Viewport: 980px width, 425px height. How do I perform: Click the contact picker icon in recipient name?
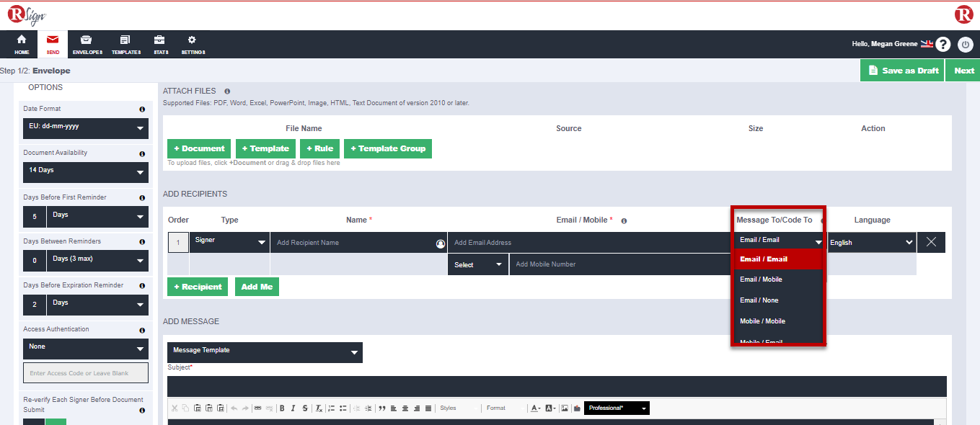441,243
